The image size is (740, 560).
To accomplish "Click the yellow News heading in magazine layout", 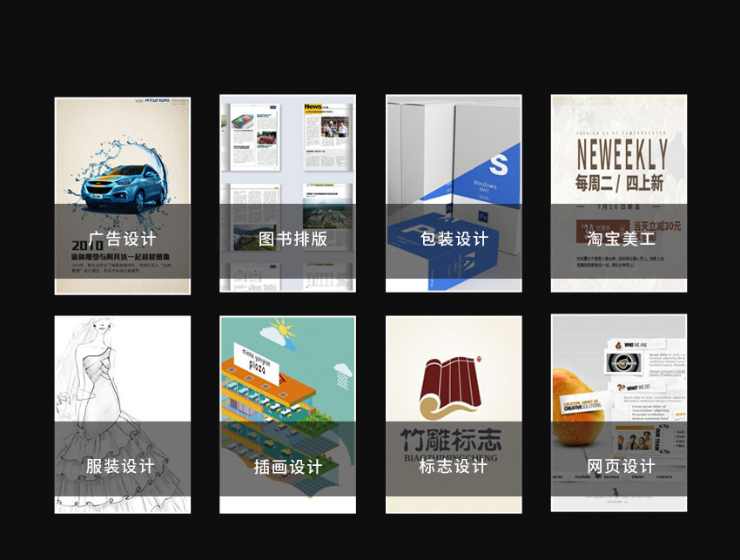I will pos(313,107).
